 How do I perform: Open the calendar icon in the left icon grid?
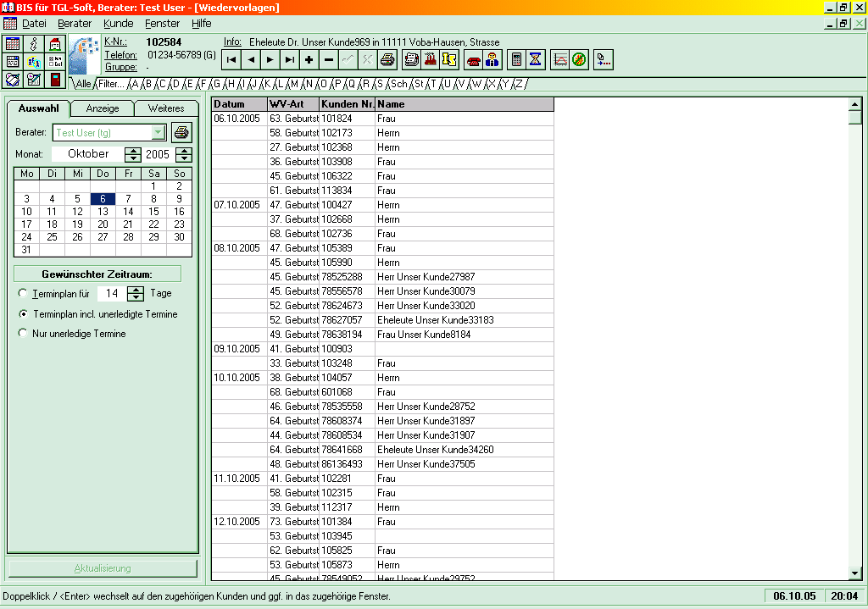tap(13, 44)
